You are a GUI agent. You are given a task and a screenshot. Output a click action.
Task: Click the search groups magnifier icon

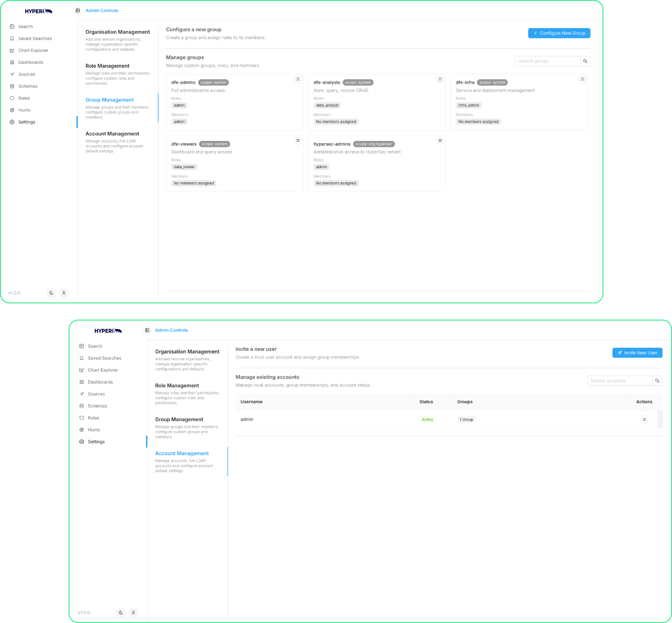pos(585,61)
